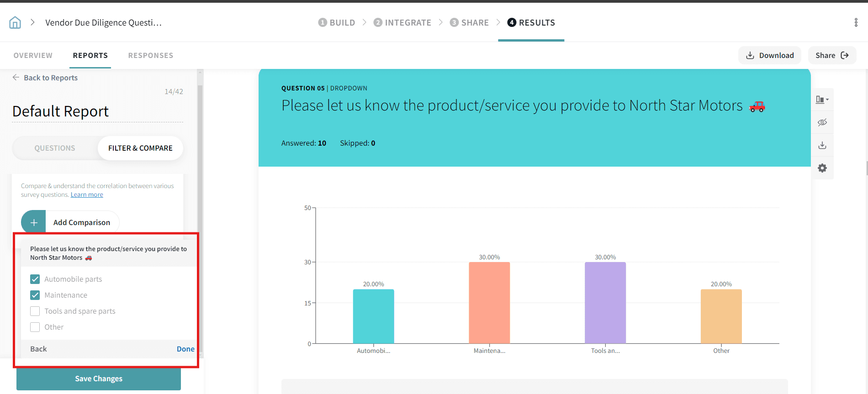Click the Back to Reports arrow
868x394 pixels.
16,78
